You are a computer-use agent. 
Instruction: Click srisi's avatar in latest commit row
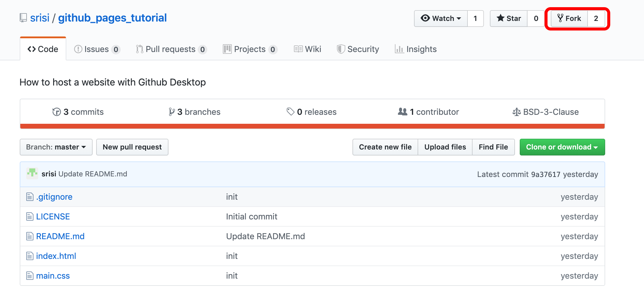[32, 173]
